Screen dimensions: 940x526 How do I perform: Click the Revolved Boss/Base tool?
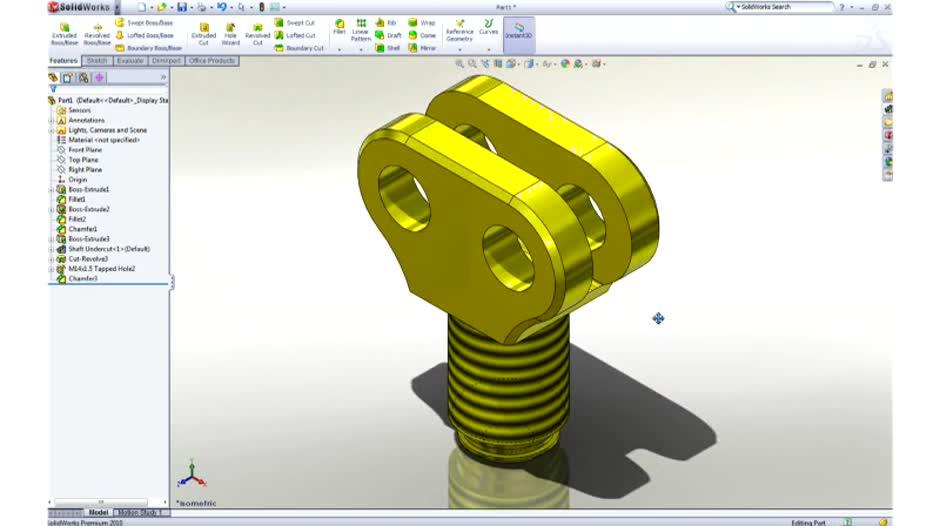(97, 33)
